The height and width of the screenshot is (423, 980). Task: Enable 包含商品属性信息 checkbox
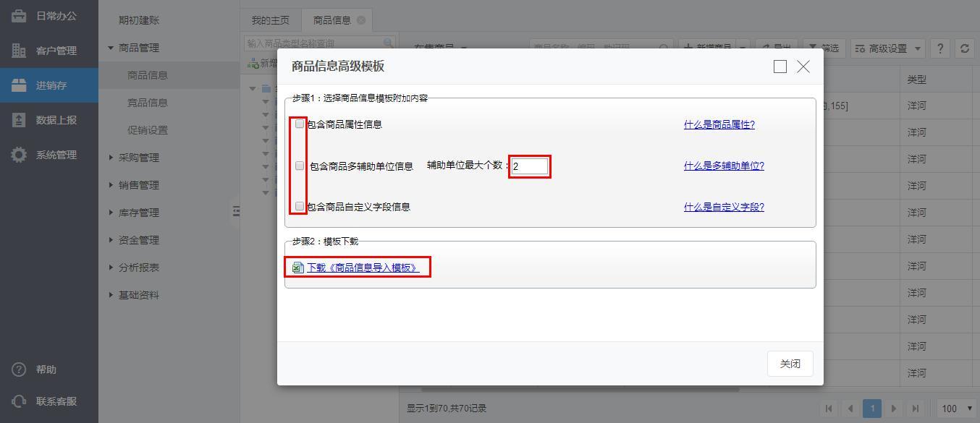300,124
